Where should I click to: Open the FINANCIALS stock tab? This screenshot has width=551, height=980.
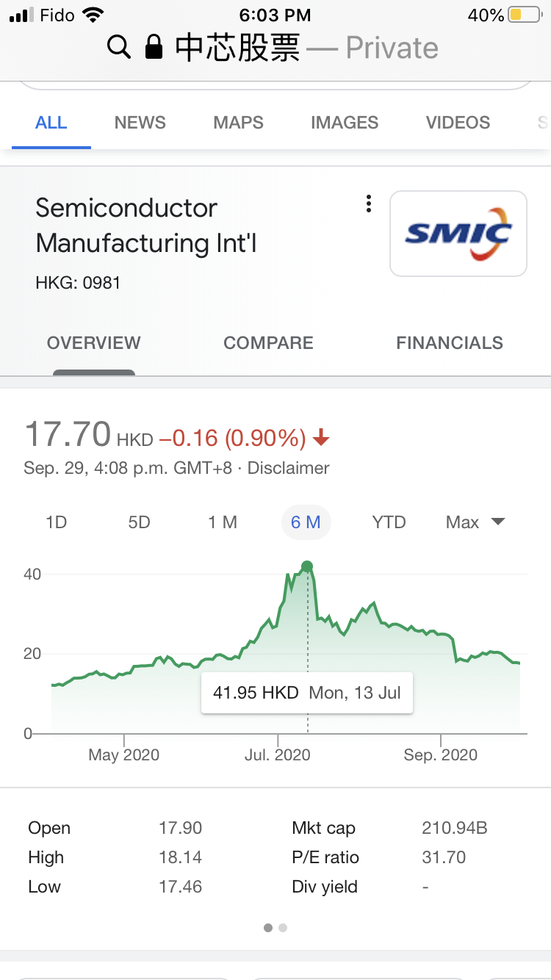point(450,343)
